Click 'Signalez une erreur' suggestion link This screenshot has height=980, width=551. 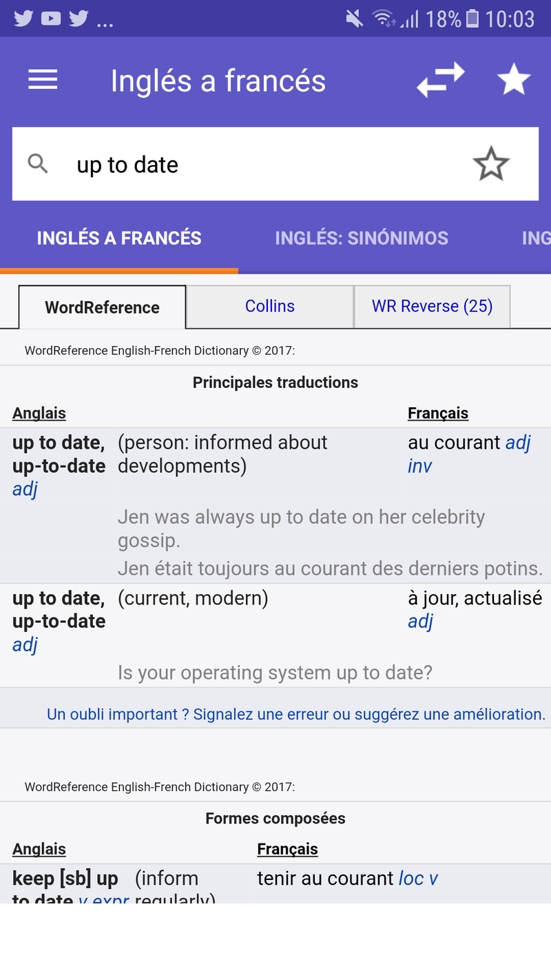pyautogui.click(x=295, y=714)
